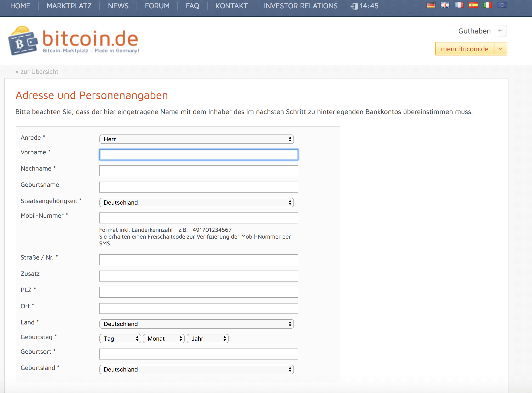This screenshot has height=393, width=532.
Task: Open the HOME menu item
Action: tap(20, 6)
